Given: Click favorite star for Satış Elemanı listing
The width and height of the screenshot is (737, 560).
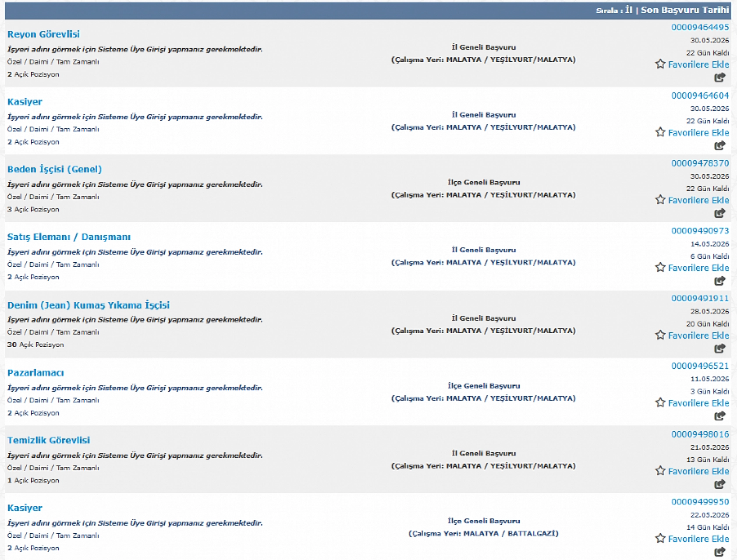Looking at the screenshot, I should [x=660, y=268].
